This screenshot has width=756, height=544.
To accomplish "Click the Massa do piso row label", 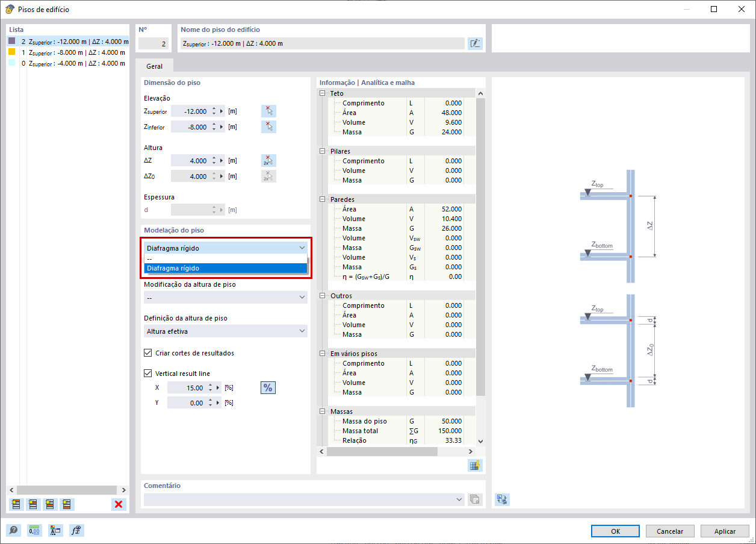I will click(364, 421).
